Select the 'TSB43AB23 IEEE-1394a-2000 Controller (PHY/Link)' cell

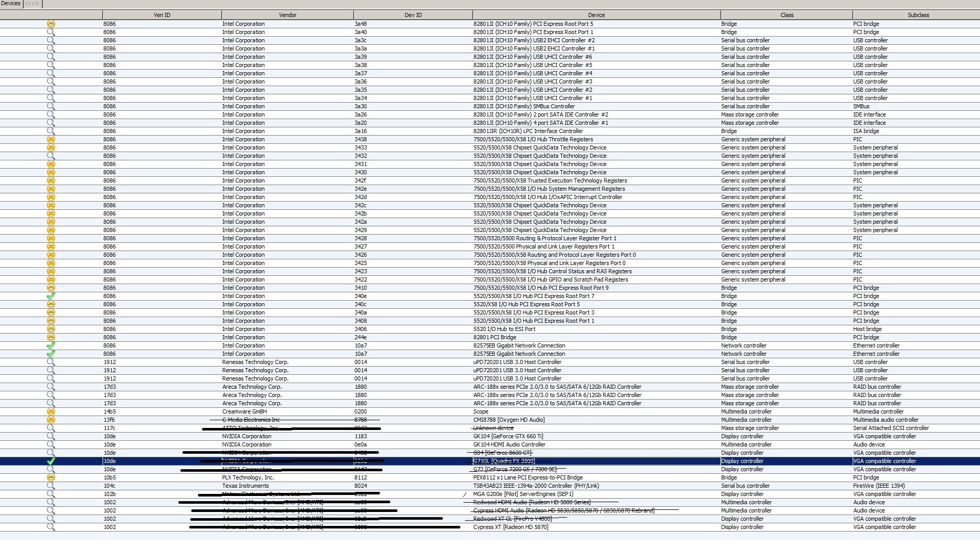[x=596, y=486]
